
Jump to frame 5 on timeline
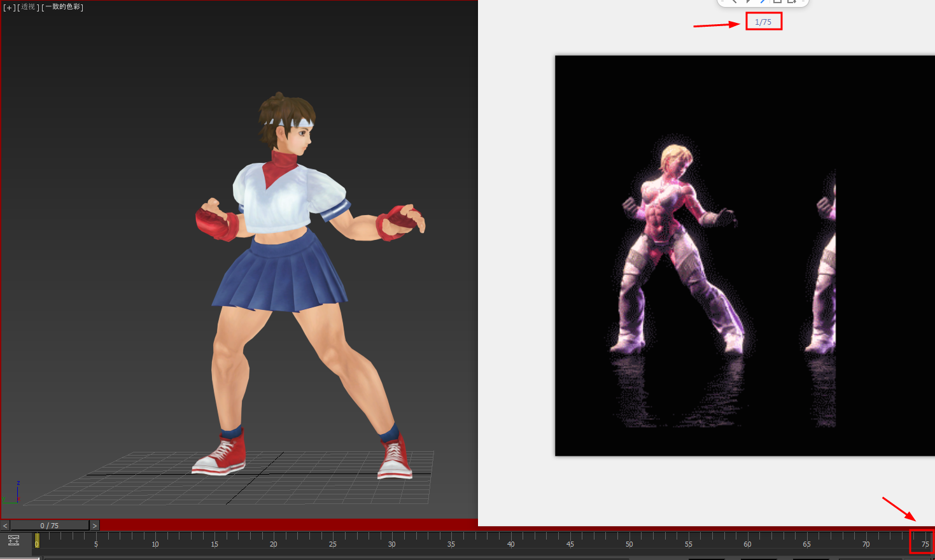pos(96,544)
